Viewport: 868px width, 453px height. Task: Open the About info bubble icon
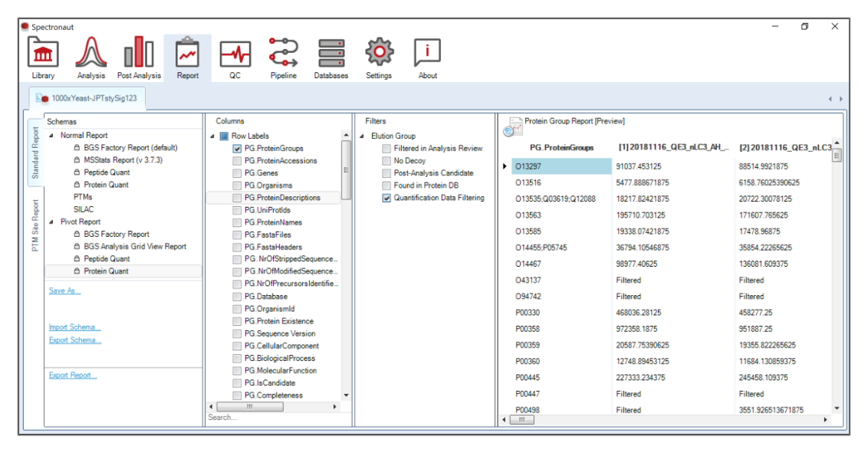click(x=427, y=53)
